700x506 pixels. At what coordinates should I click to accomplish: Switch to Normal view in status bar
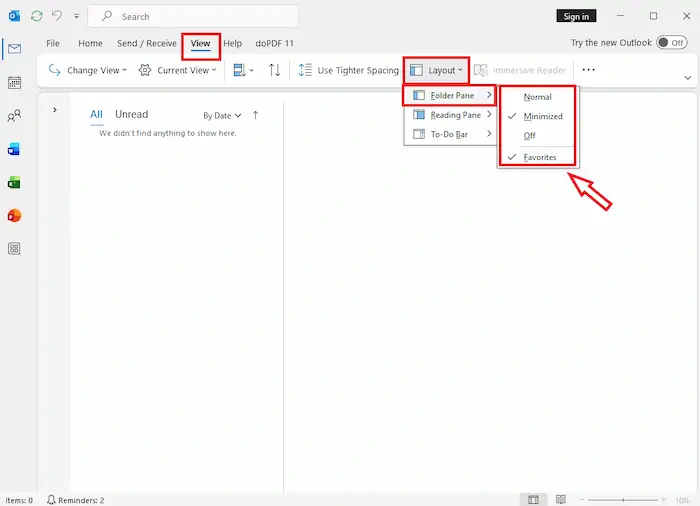pos(533,499)
